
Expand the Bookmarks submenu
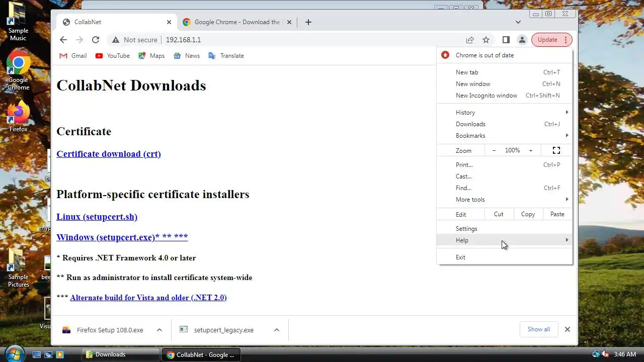click(x=504, y=136)
